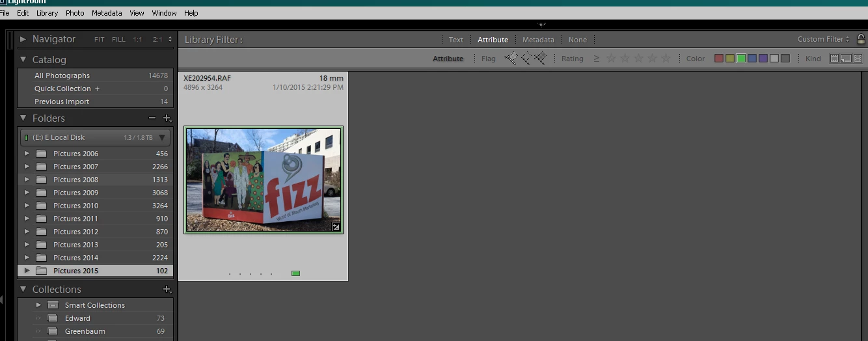This screenshot has height=341, width=868.
Task: Filter kind by videos
Action: pos(858,59)
